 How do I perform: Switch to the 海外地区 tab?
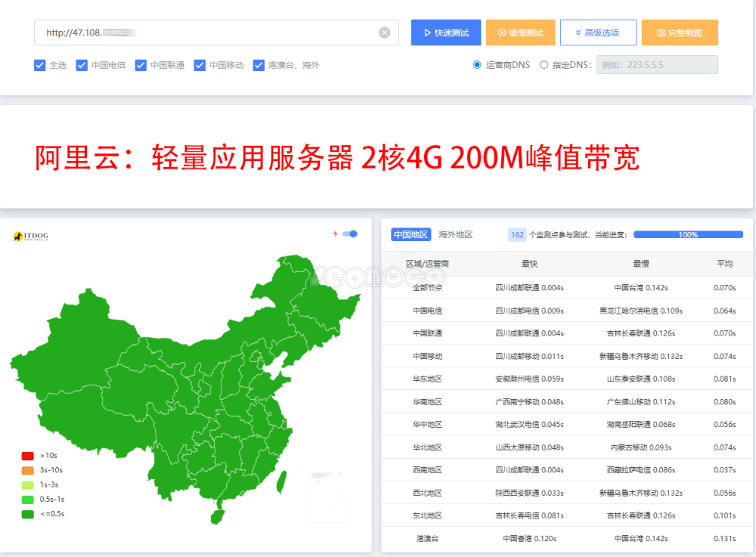point(456,234)
